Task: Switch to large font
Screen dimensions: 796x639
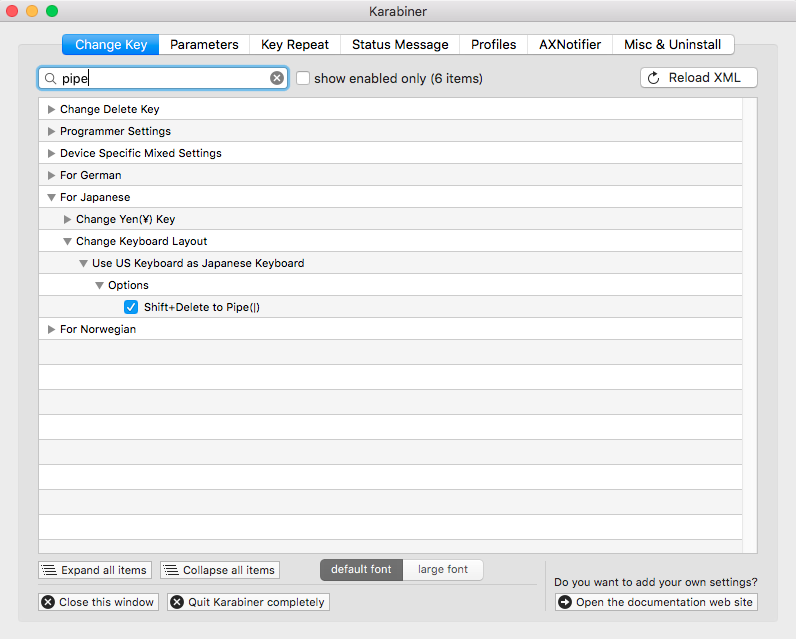Action: click(443, 569)
